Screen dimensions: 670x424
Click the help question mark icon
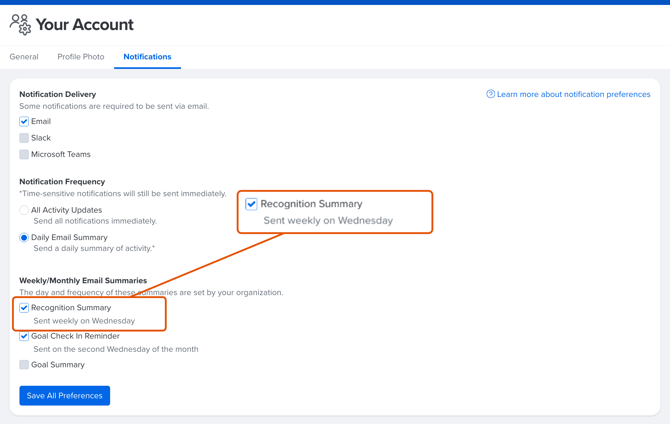coord(490,94)
